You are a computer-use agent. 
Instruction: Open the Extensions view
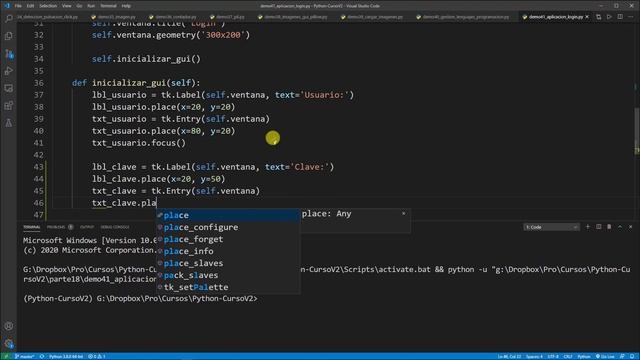[x=9, y=106]
